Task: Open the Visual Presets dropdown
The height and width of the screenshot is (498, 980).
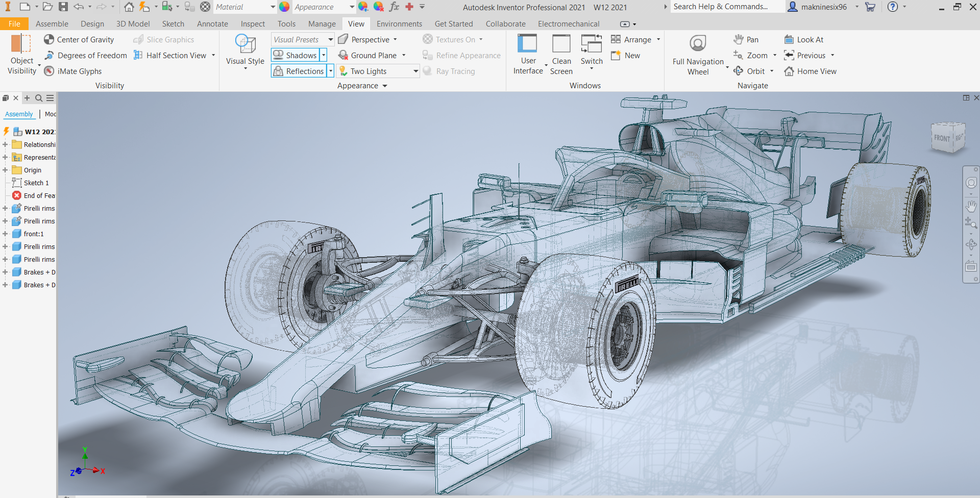Action: (x=330, y=39)
